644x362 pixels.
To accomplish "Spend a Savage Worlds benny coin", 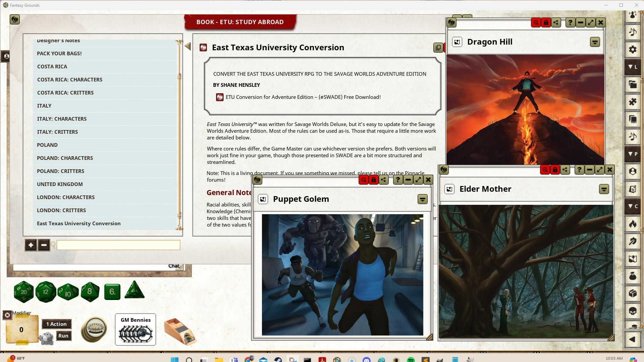I will pos(94,329).
